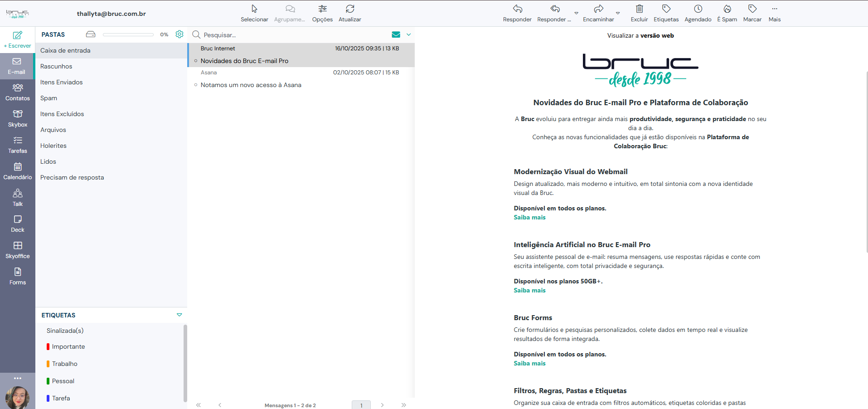This screenshot has width=868, height=409.
Task: Collapse the Etiquetas section arrow
Action: click(179, 315)
